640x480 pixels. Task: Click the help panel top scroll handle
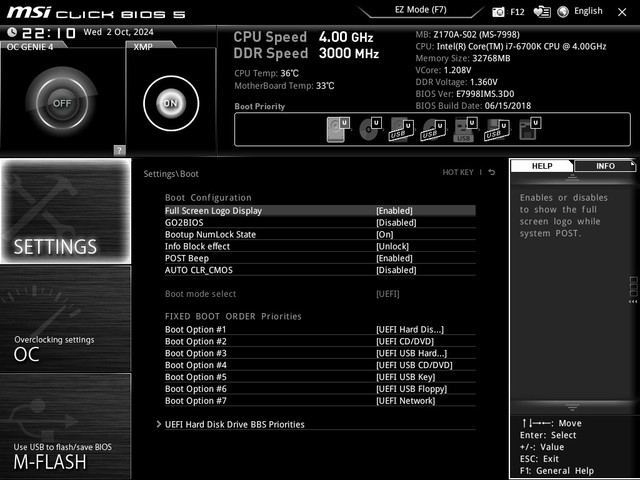572,177
